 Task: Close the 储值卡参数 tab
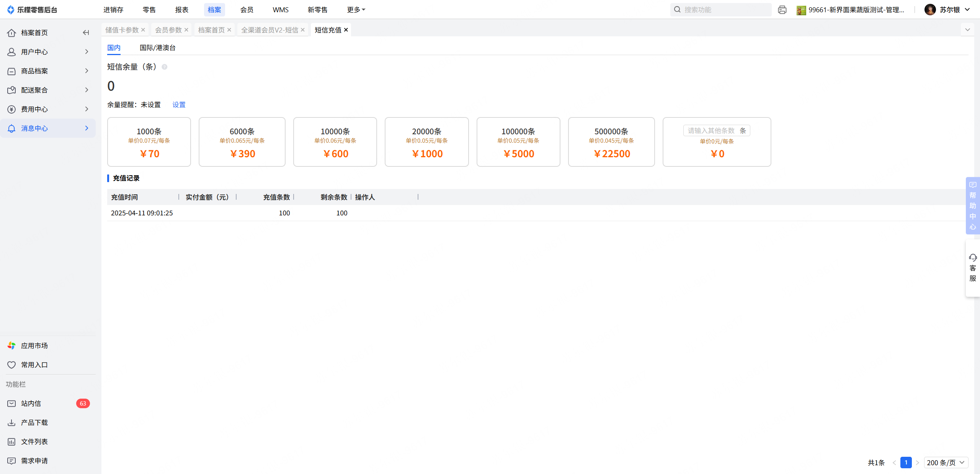pyautogui.click(x=143, y=30)
